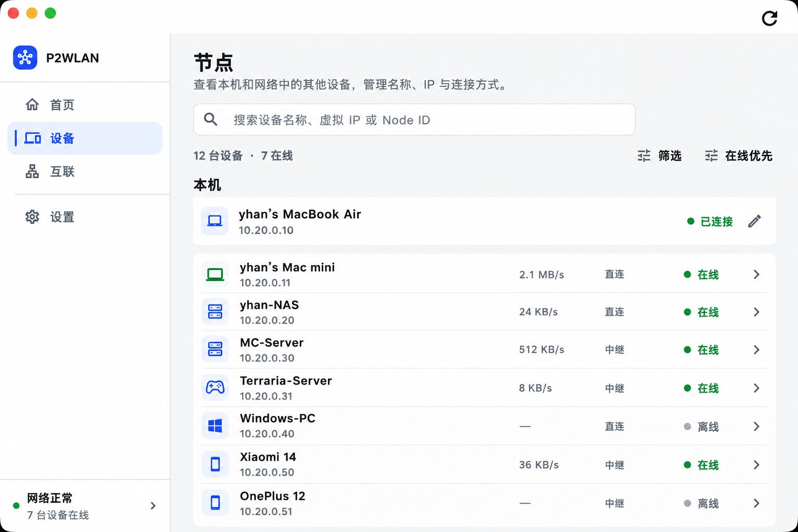Click the 直连 label of yhan-NAS
The height and width of the screenshot is (532, 798).
615,312
